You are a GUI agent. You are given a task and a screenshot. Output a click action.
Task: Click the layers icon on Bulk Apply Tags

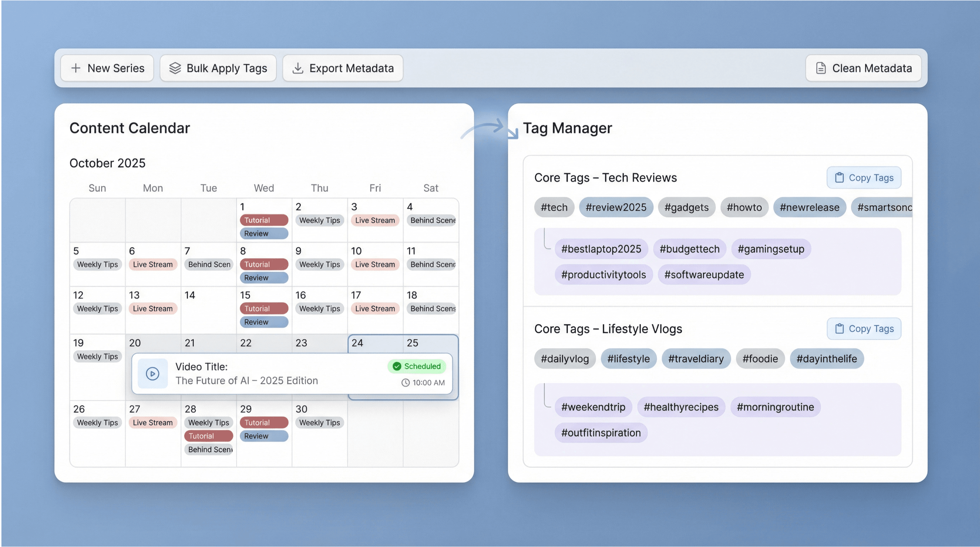(175, 68)
